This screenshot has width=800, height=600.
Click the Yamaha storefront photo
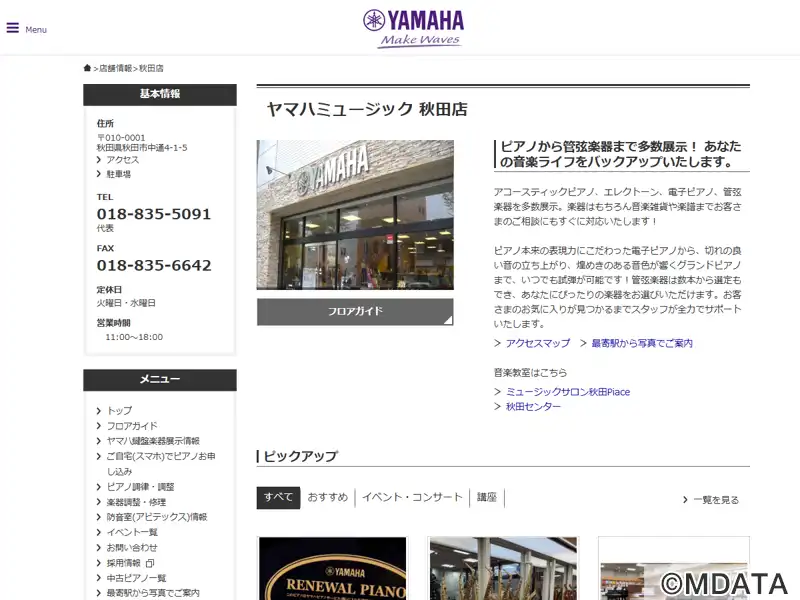355,215
